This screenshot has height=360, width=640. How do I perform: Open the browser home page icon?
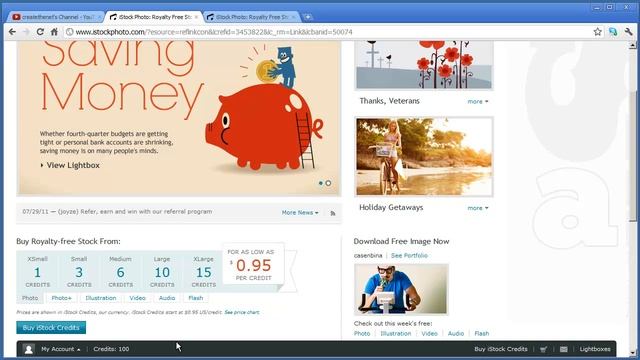(54, 31)
